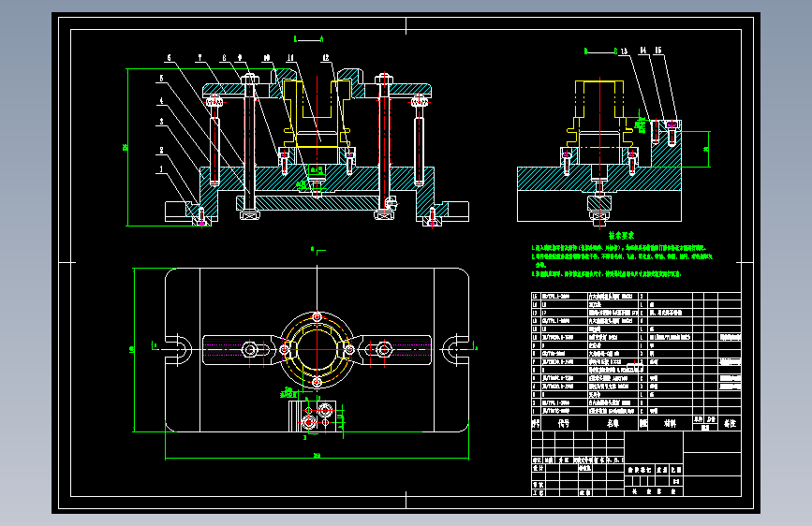Click the 材料 column header in parts list

click(670, 423)
